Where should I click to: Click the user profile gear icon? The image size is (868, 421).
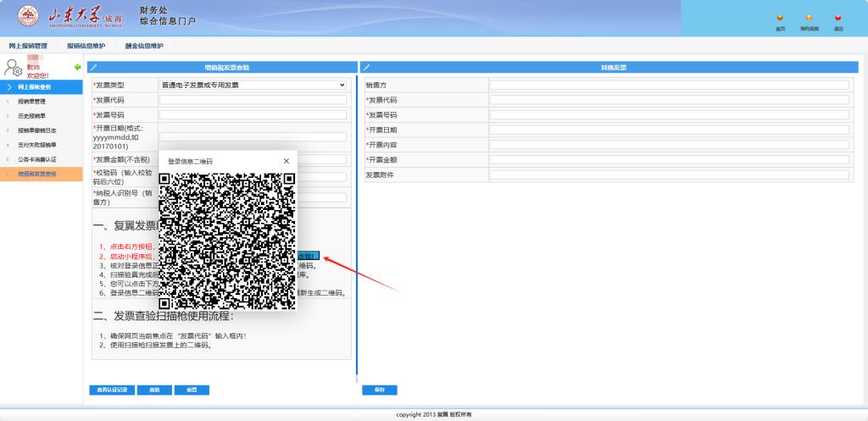point(13,68)
